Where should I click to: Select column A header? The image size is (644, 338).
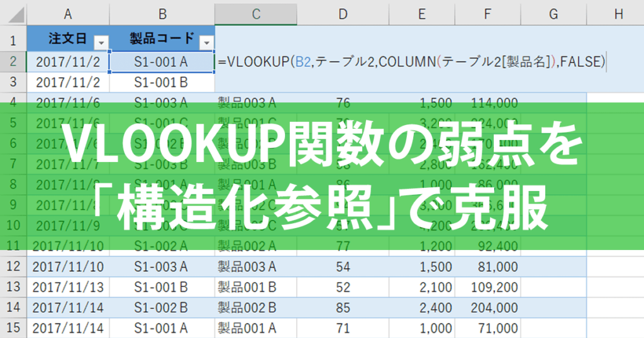coord(68,14)
